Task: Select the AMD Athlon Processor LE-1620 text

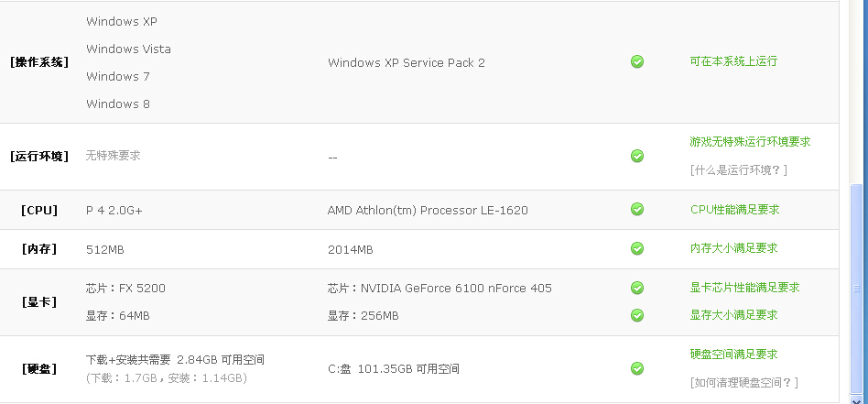Action: 428,211
